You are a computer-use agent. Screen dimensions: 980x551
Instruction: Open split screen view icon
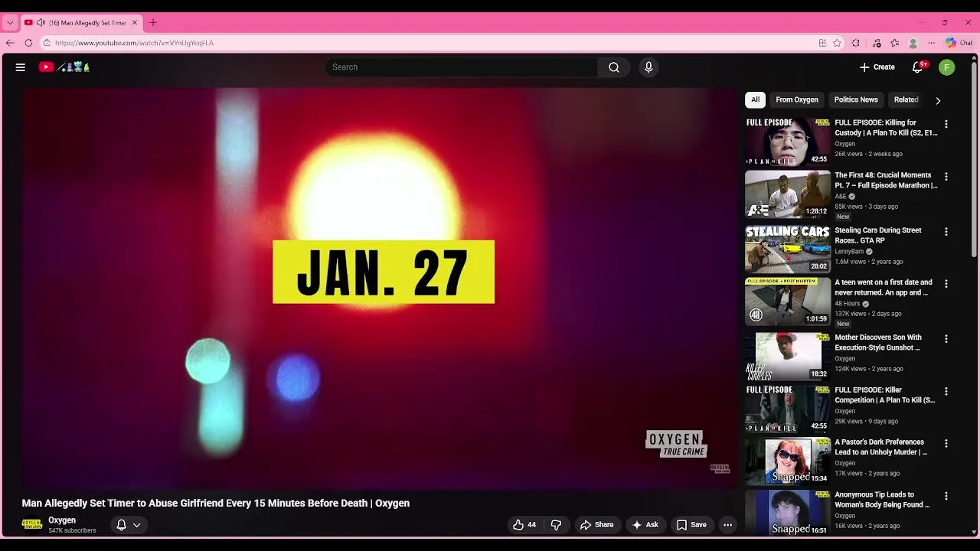822,43
